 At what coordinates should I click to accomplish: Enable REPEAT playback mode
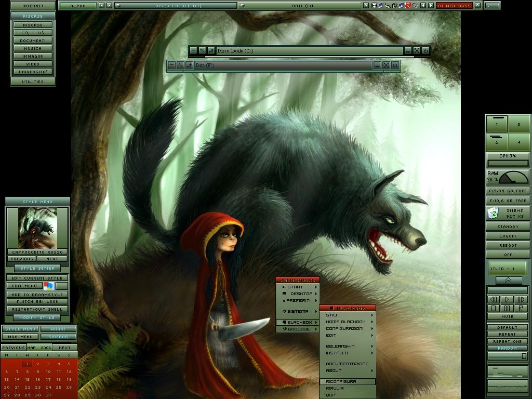[508, 334]
